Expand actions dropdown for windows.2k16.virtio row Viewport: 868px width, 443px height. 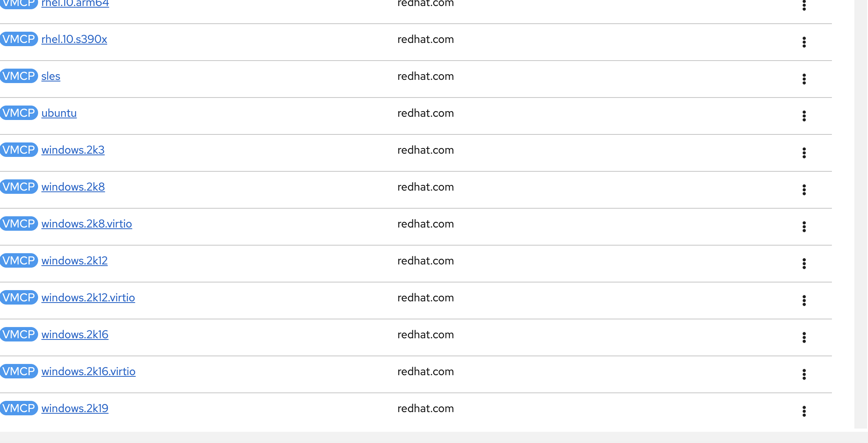[x=804, y=374]
